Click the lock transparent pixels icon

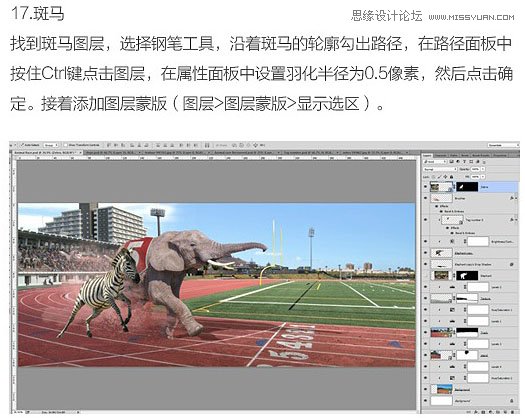tap(433, 177)
